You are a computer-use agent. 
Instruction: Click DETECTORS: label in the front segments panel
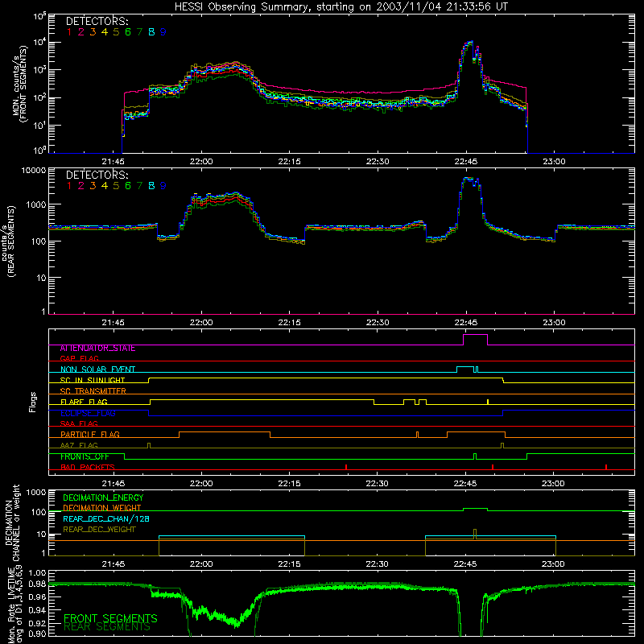point(97,21)
